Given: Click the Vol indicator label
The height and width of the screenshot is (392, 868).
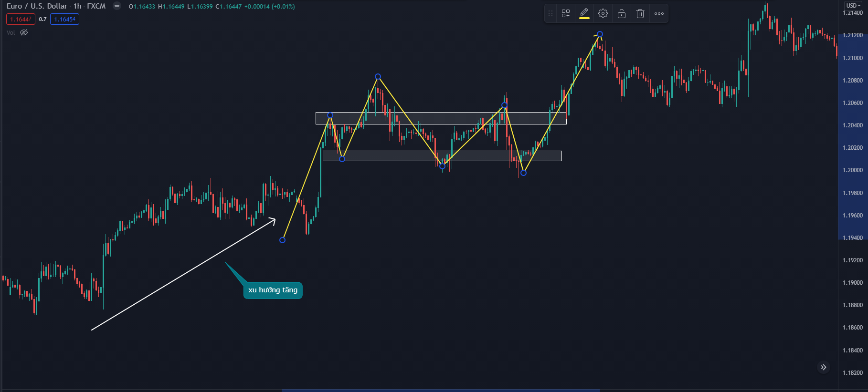Looking at the screenshot, I should [11, 32].
